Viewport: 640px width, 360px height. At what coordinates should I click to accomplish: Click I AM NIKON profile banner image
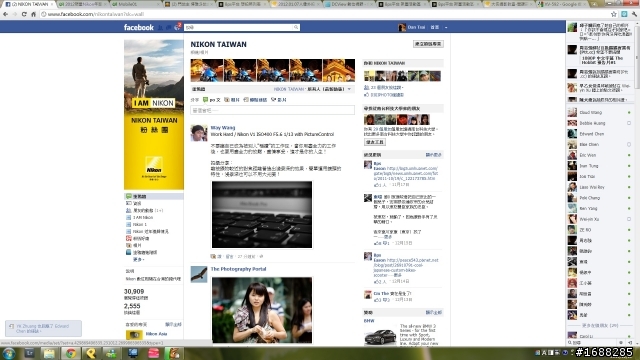(x=154, y=115)
